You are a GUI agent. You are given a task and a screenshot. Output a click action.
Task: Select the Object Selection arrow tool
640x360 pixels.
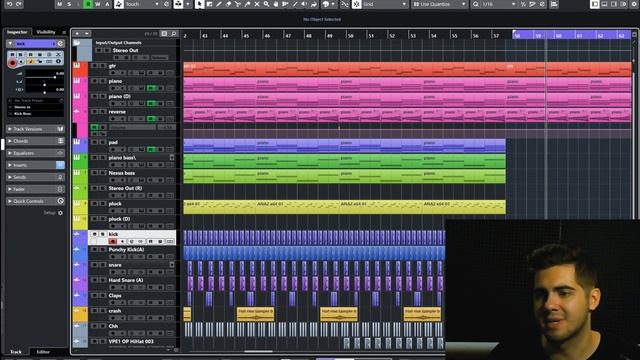click(x=199, y=4)
